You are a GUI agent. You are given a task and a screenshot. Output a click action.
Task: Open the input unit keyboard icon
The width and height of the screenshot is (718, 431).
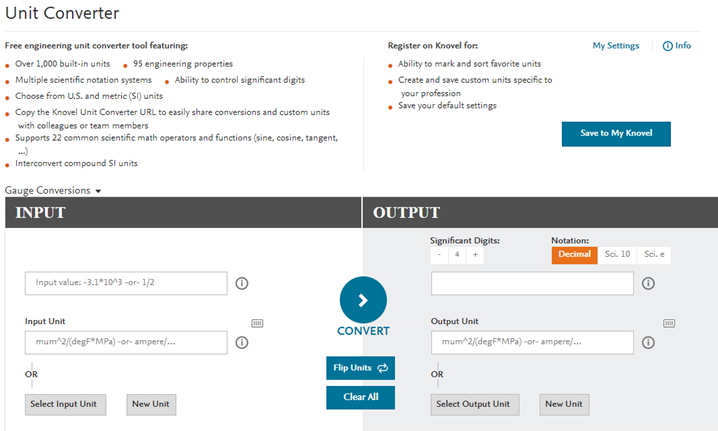257,323
